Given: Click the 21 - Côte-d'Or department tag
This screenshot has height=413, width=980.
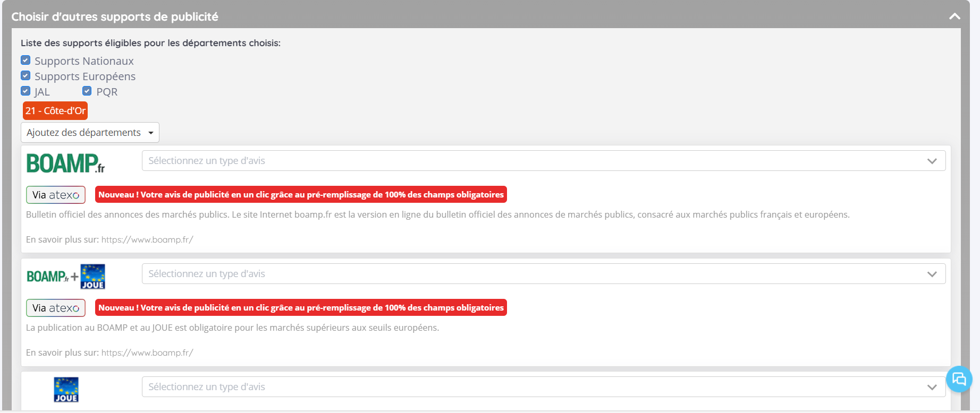Looking at the screenshot, I should [55, 111].
